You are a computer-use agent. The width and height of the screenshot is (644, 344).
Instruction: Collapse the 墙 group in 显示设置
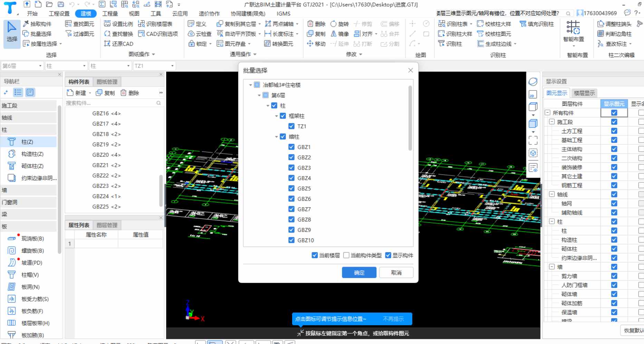pyautogui.click(x=552, y=267)
